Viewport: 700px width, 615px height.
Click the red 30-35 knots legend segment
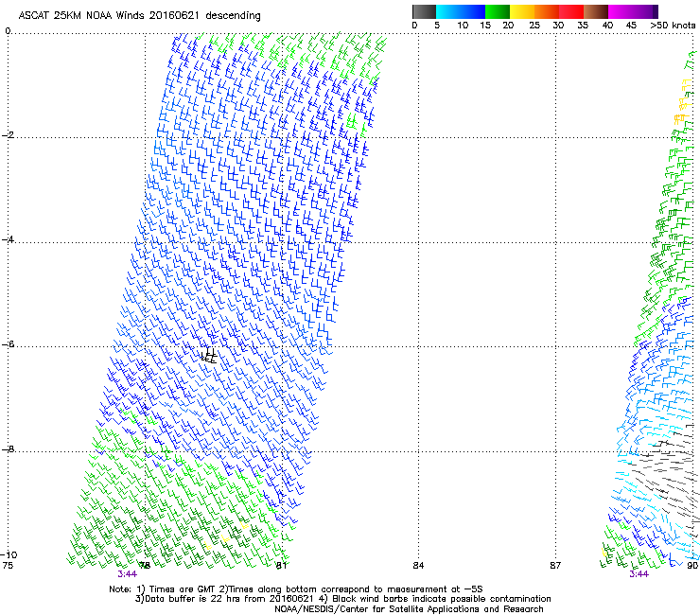pos(571,11)
